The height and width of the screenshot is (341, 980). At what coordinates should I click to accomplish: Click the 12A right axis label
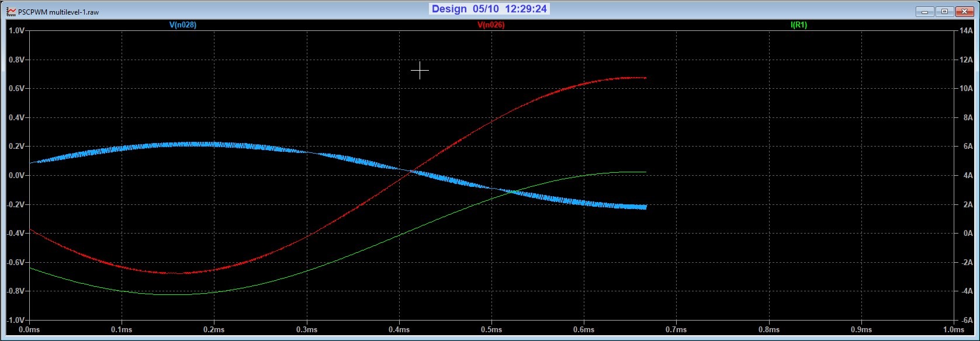click(967, 60)
